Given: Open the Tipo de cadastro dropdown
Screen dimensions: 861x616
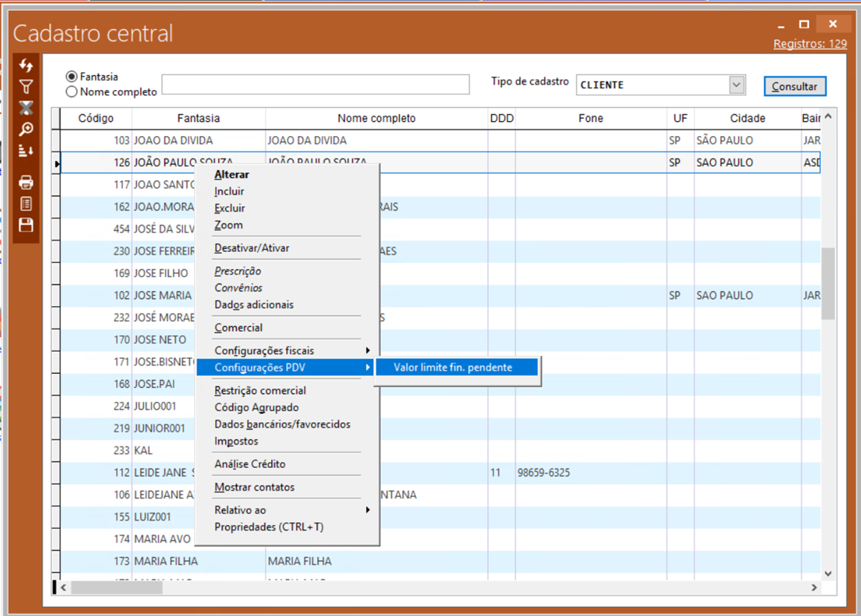Looking at the screenshot, I should pyautogui.click(x=736, y=85).
